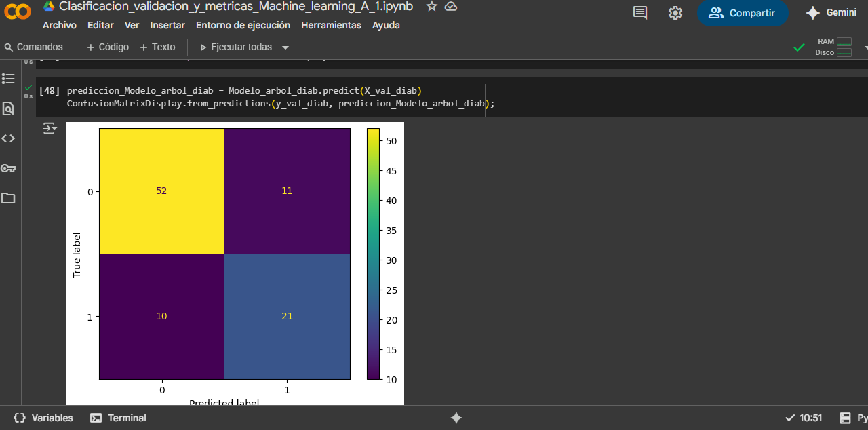Click the viridis colorbar scale
The height and width of the screenshot is (430, 868).
373,254
